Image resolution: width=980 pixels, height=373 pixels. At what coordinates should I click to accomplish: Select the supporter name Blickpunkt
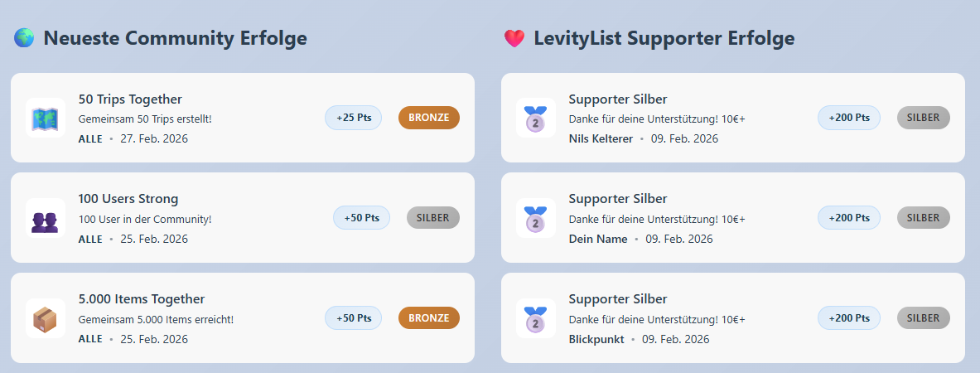tap(596, 339)
